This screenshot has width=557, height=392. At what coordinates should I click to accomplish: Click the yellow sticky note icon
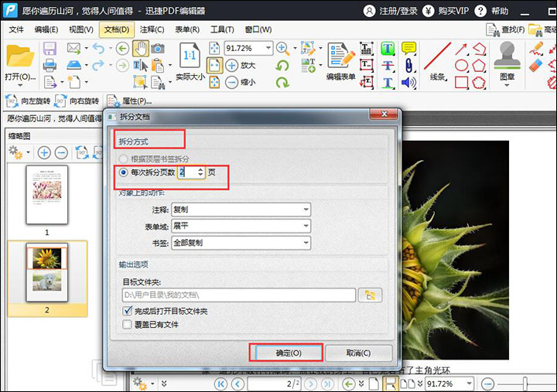408,49
